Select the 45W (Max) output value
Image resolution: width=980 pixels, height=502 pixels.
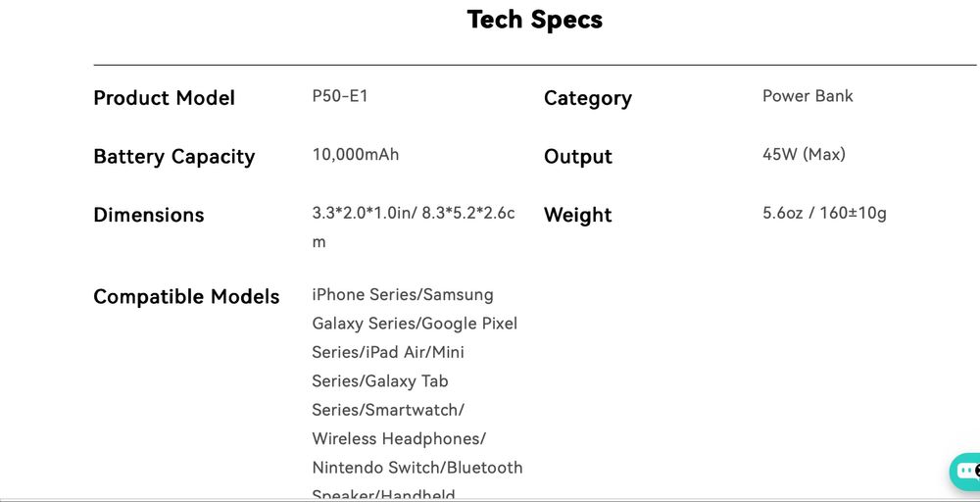pos(804,155)
